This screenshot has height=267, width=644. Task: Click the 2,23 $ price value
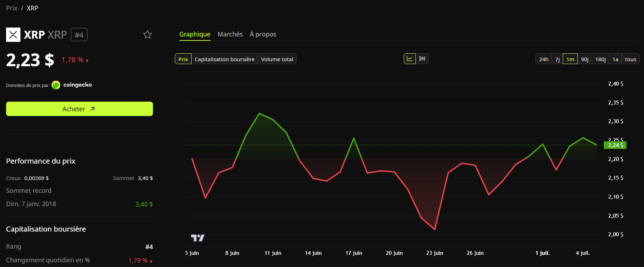pos(30,60)
